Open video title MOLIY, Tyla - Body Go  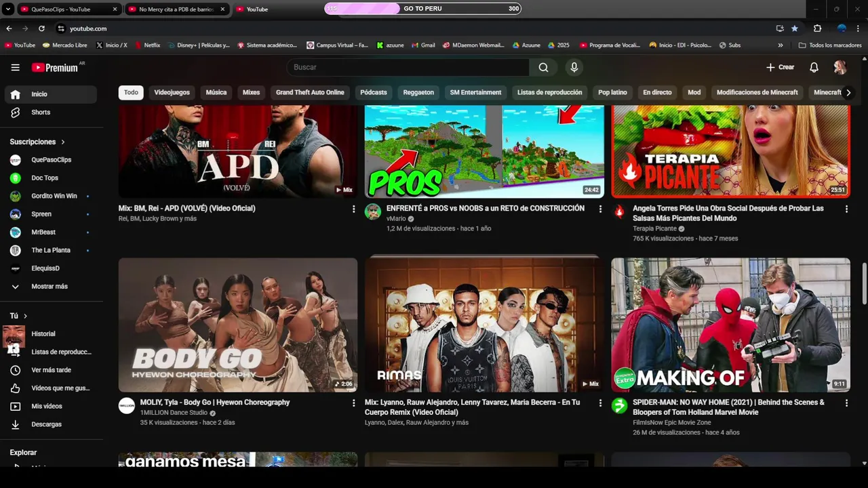click(x=215, y=403)
